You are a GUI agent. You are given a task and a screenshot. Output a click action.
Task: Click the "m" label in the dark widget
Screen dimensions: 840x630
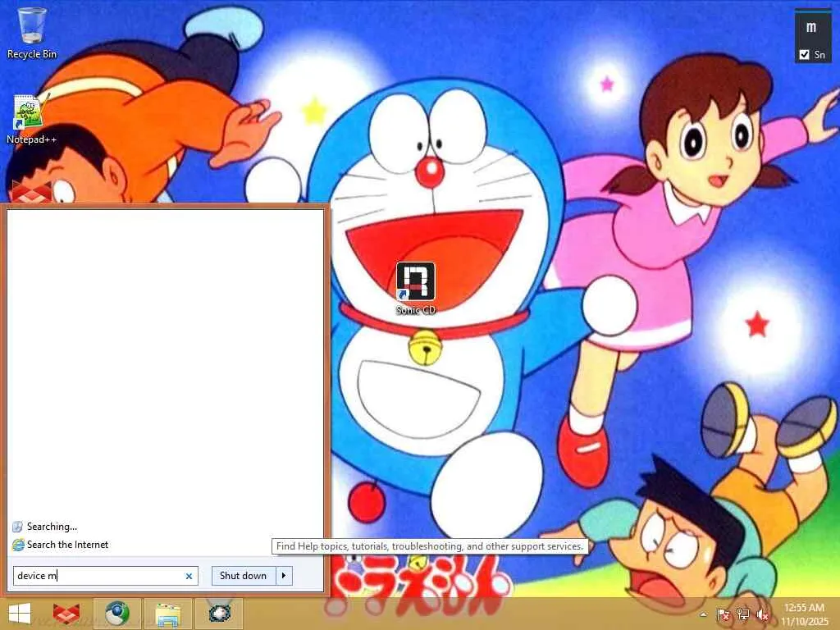tap(811, 27)
